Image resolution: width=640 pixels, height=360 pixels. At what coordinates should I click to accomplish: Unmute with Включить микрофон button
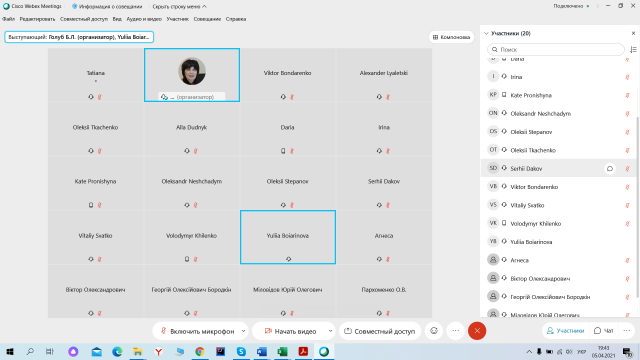198,331
